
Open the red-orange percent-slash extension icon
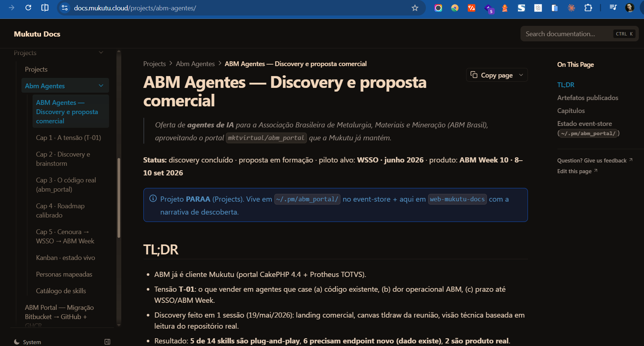[471, 8]
